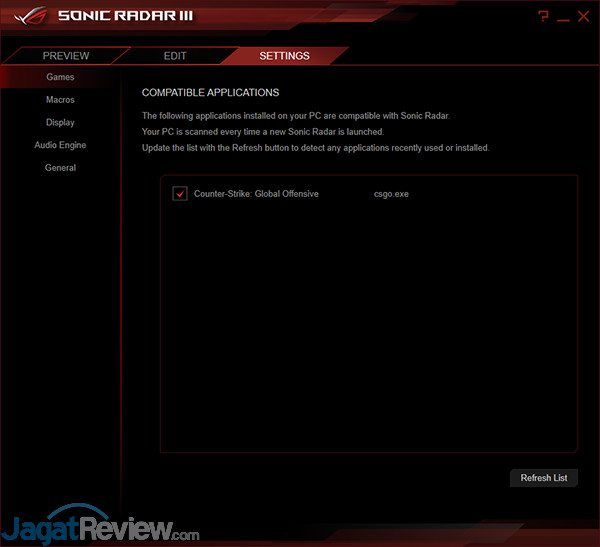Viewport: 600px width, 547px height.
Task: Open the General settings section
Action: click(60, 168)
